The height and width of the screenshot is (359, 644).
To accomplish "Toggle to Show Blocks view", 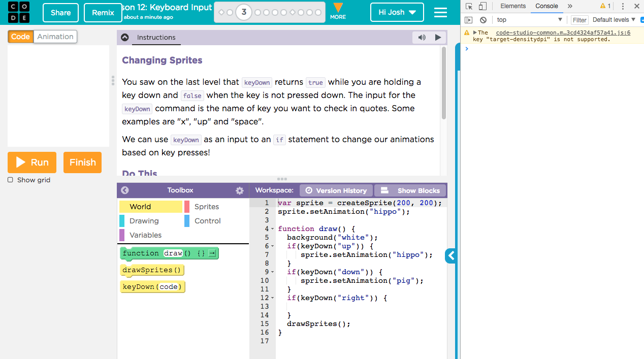I will coord(410,190).
